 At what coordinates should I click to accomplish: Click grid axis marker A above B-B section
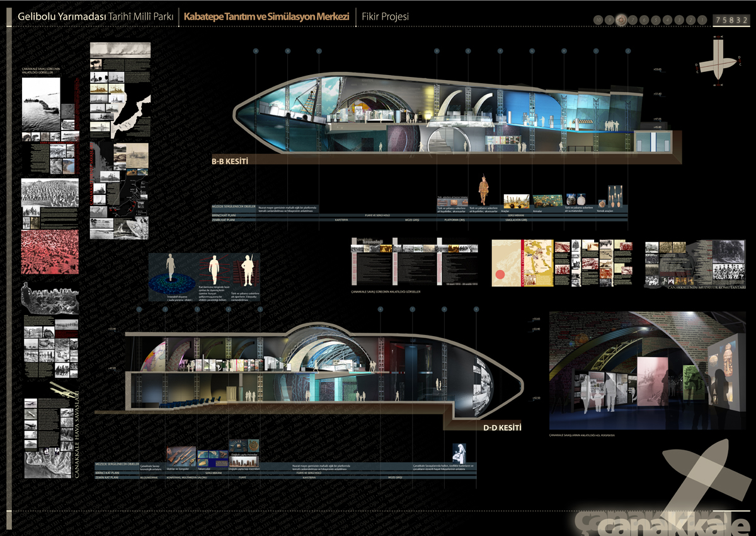click(256, 51)
